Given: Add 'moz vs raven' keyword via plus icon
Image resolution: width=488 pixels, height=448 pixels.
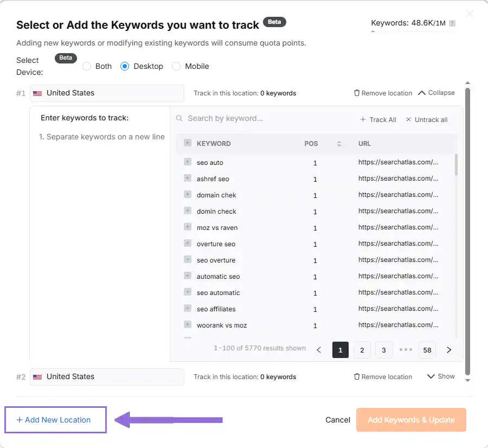Looking at the screenshot, I should coord(188,227).
